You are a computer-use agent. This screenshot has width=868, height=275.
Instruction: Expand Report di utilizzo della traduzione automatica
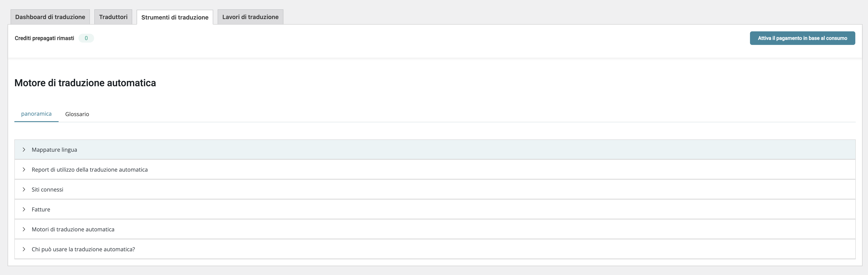435,169
